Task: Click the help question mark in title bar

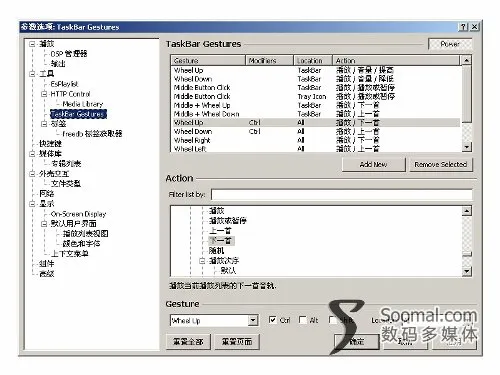Action: pyautogui.click(x=463, y=27)
